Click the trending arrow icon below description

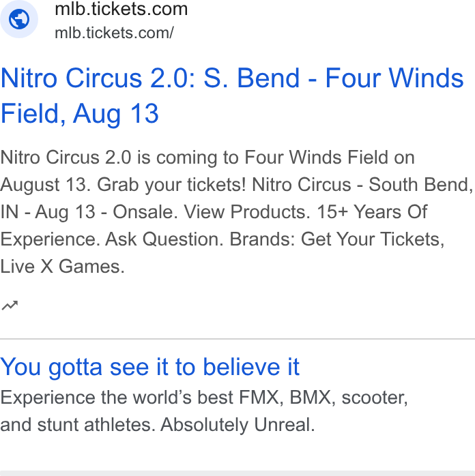(10, 306)
